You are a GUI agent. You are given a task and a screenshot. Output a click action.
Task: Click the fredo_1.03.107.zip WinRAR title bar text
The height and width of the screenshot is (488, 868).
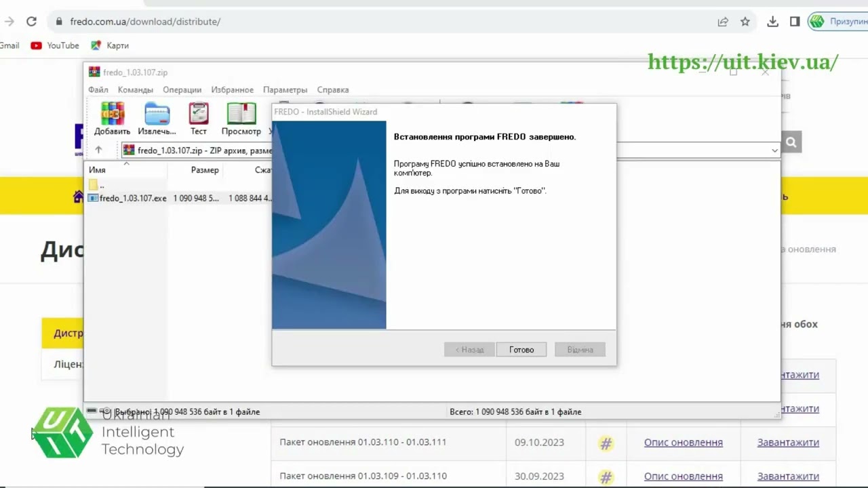click(x=135, y=73)
